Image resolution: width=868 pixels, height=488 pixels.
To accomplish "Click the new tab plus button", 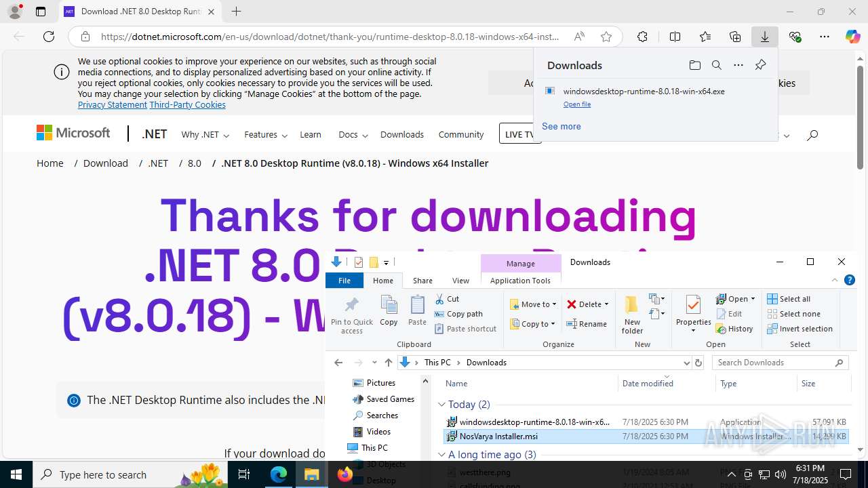I will coord(236,12).
